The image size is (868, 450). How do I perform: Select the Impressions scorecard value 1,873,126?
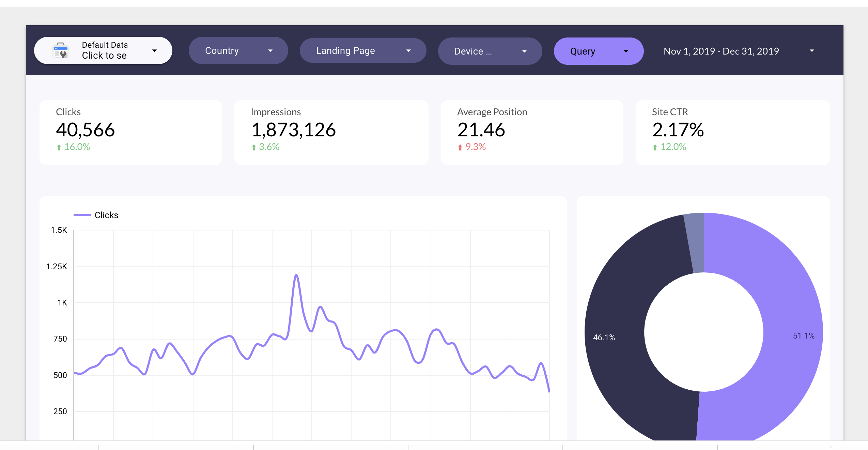[294, 130]
